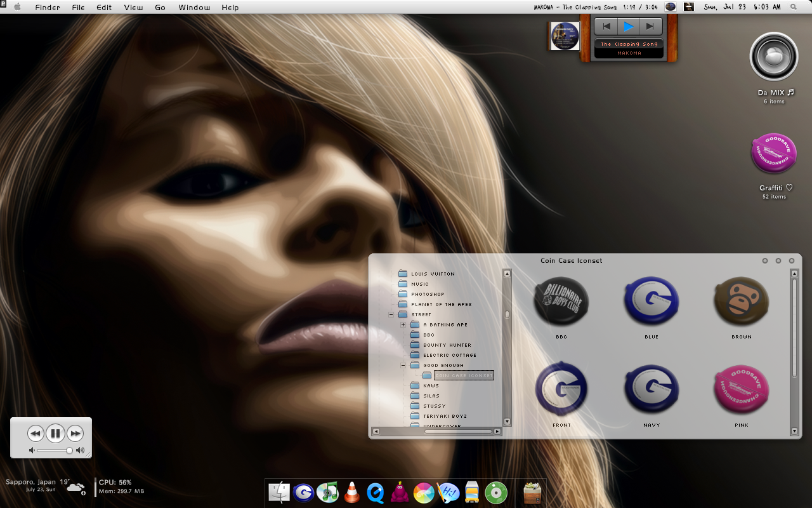Select the PINK coin case icon
Image resolution: width=812 pixels, height=508 pixels.
pyautogui.click(x=742, y=389)
